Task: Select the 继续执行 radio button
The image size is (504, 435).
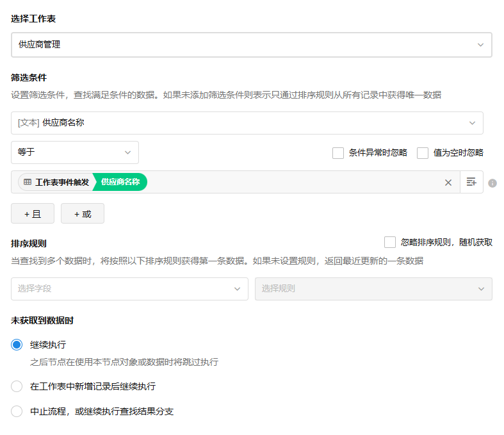Action: 17,345
